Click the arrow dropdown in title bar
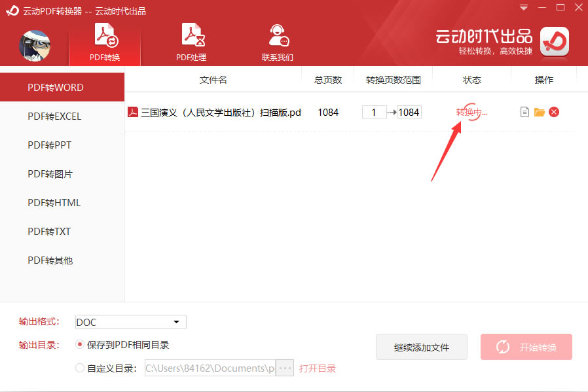This screenshot has width=588, height=392. click(524, 7)
